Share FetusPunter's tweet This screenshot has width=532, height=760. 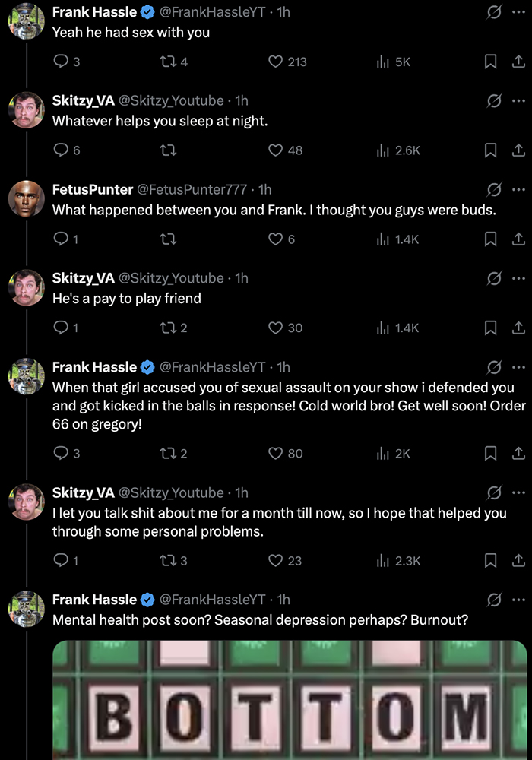pyautogui.click(x=518, y=239)
